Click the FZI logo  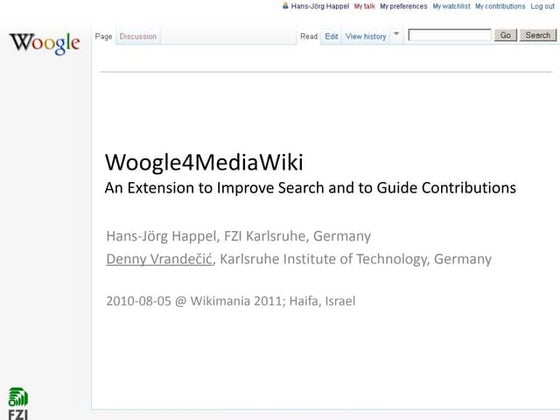[x=18, y=404]
